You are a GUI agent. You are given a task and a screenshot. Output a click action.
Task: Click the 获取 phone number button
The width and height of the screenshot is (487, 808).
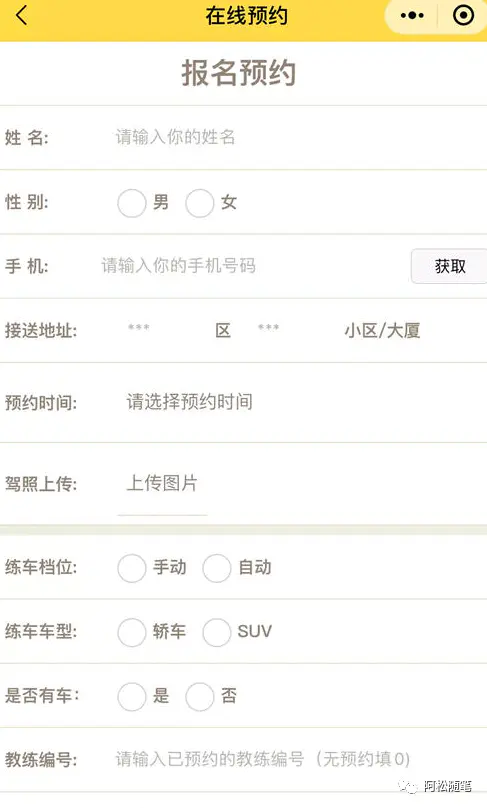[449, 266]
